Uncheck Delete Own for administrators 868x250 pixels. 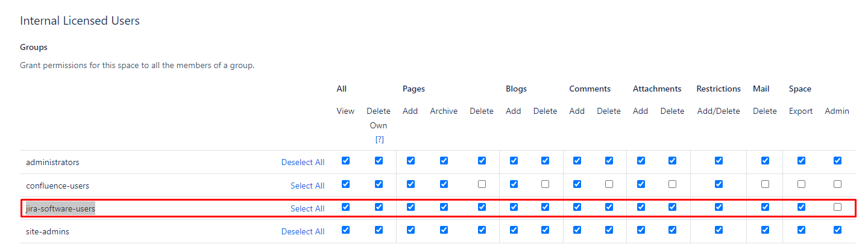coord(379,161)
